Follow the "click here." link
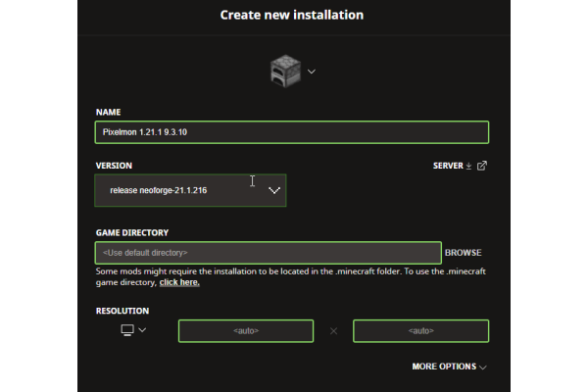The image size is (588, 392). [x=179, y=282]
